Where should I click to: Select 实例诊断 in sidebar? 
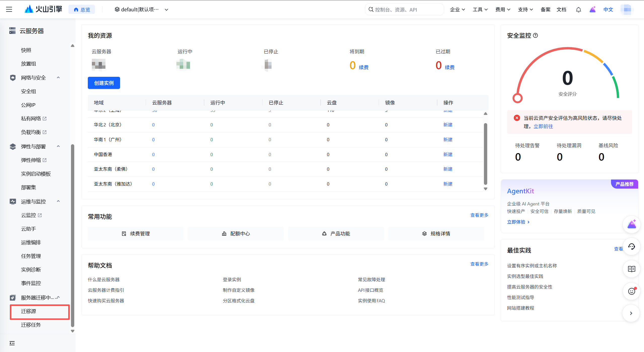coord(31,269)
